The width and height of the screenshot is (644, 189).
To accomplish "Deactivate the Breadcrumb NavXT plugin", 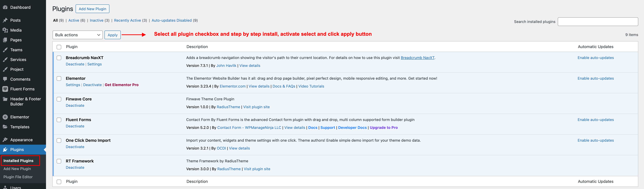I will [x=75, y=64].
